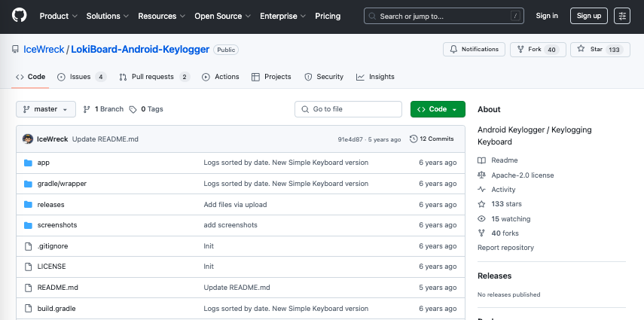This screenshot has height=320, width=644.
Task: Open the master branch selector
Action: pos(46,109)
